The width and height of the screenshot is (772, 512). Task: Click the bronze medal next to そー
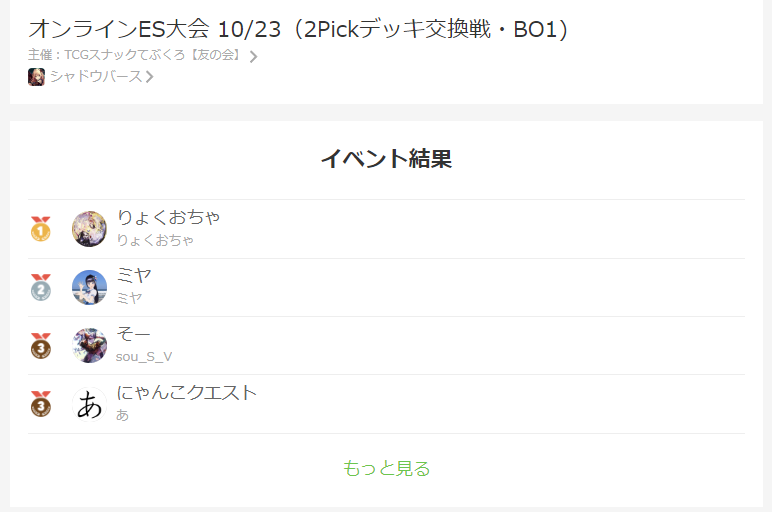pyautogui.click(x=41, y=346)
